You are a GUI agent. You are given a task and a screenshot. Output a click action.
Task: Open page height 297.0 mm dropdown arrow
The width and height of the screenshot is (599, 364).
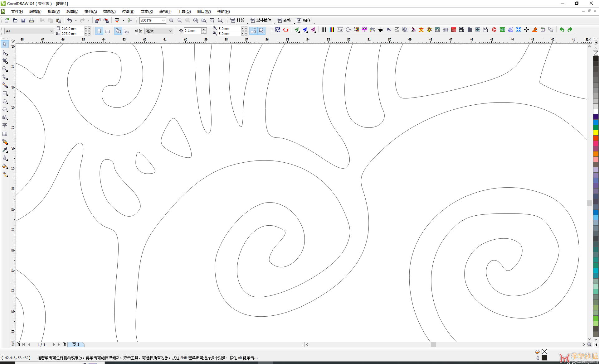click(x=86, y=33)
